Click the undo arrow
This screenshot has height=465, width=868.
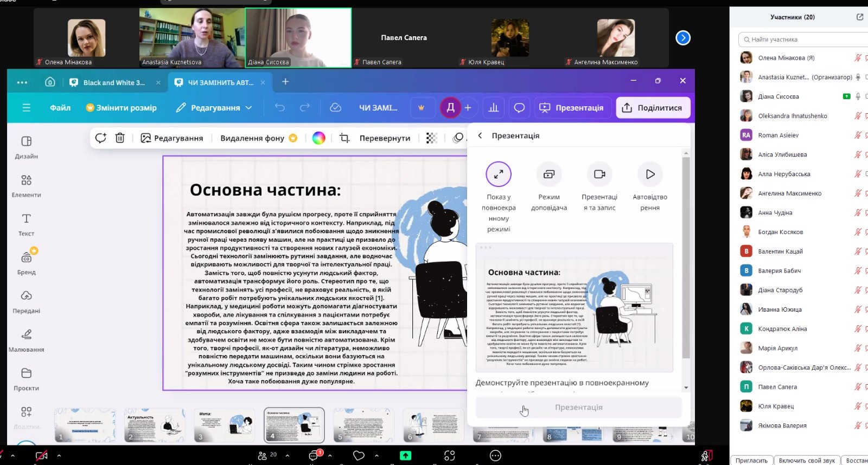[280, 108]
